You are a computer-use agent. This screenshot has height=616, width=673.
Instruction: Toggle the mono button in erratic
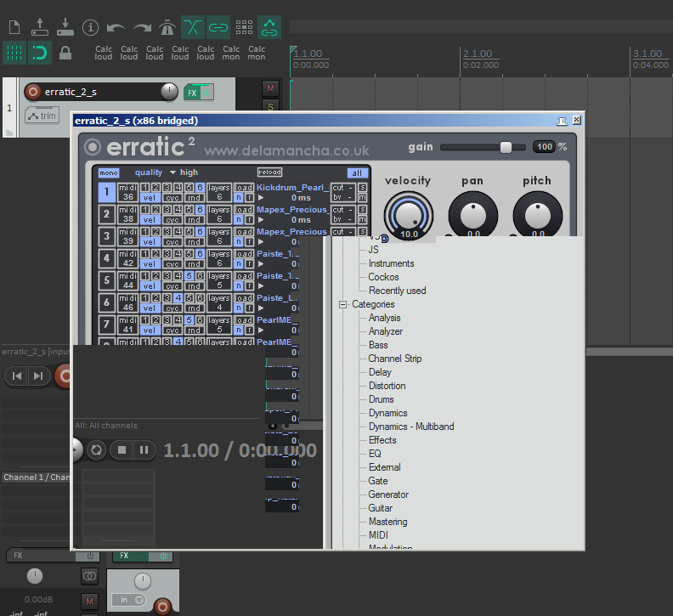[x=109, y=172]
